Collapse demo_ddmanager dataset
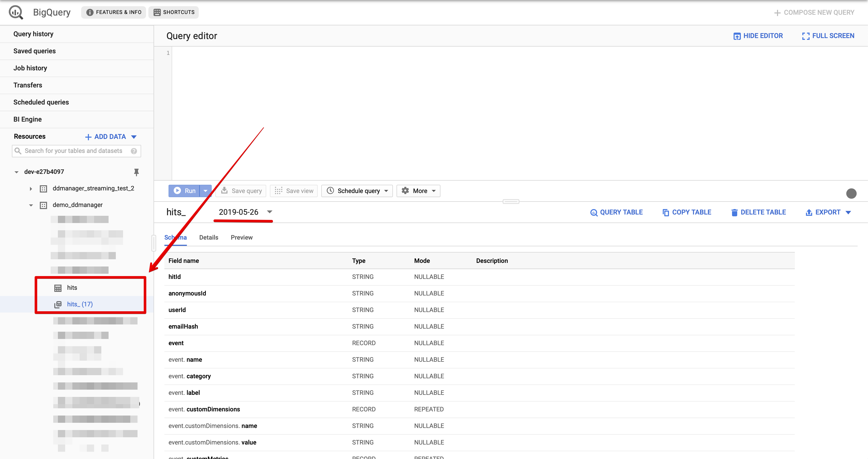 31,205
